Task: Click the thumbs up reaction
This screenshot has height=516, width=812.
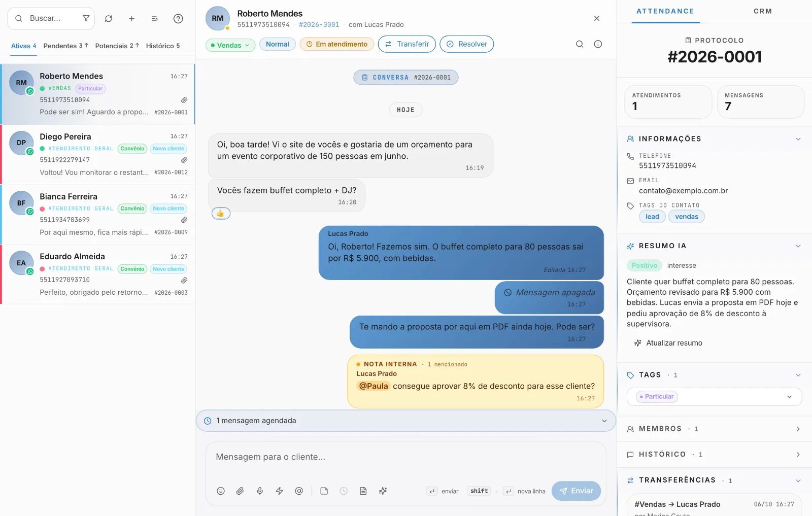Action: click(221, 214)
